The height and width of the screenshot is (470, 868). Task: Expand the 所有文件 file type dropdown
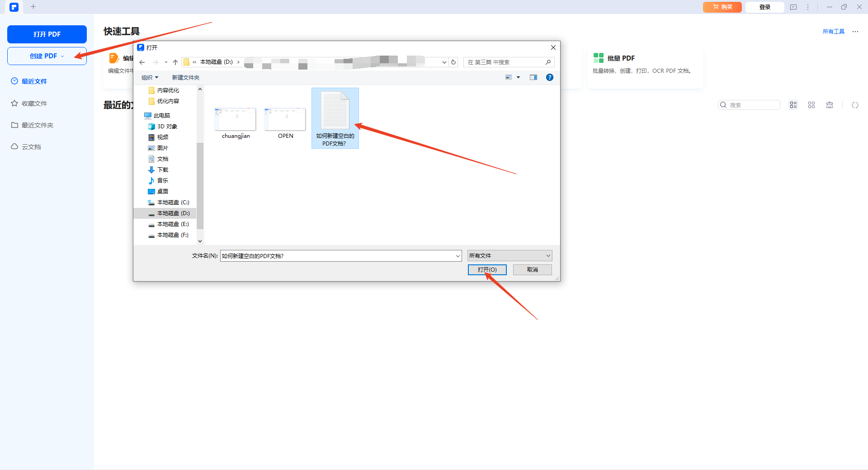pyautogui.click(x=509, y=256)
